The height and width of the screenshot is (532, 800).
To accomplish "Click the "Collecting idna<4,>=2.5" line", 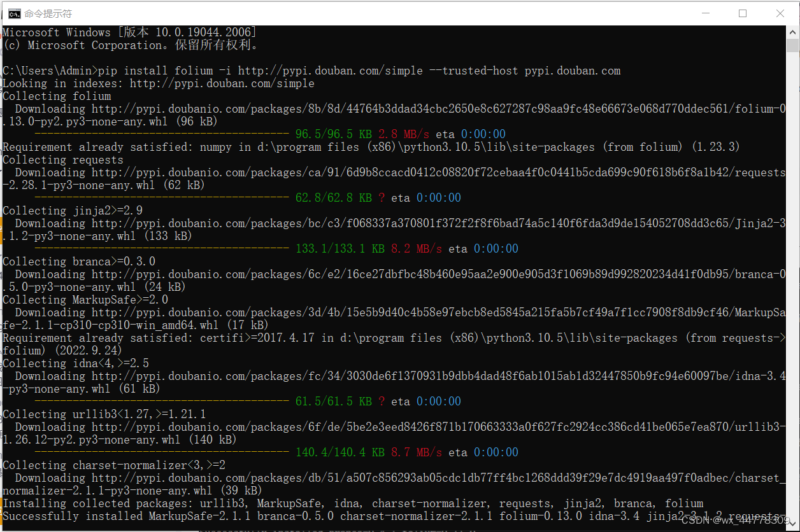I will (x=76, y=363).
